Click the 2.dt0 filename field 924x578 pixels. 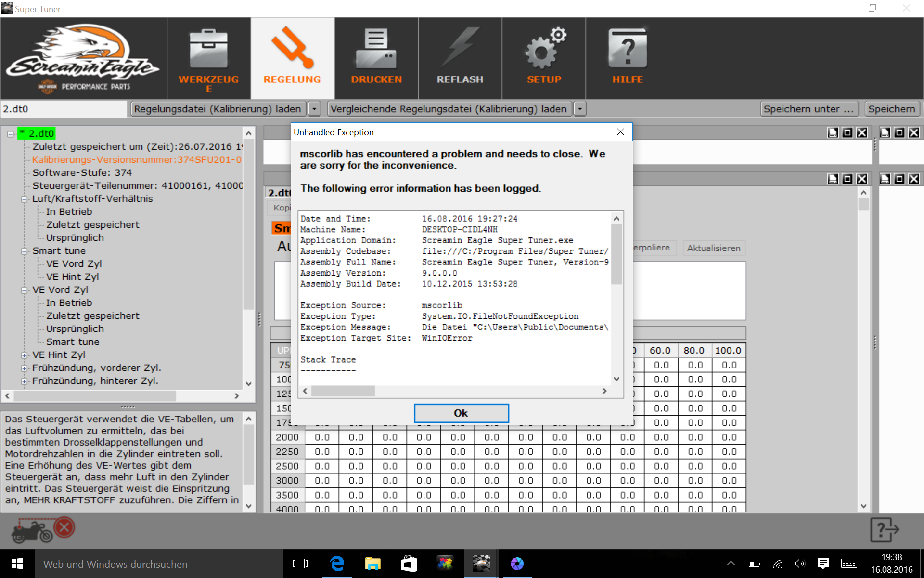click(x=64, y=109)
